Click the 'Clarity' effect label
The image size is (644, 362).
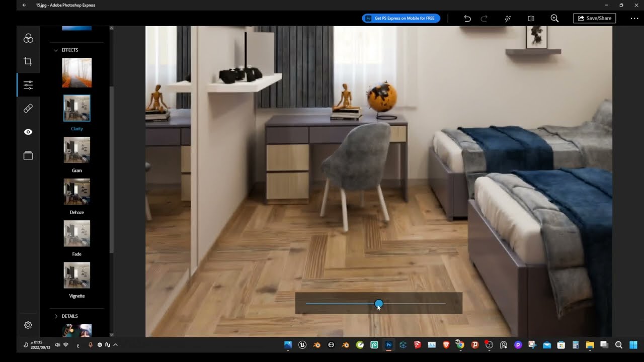pos(77,129)
